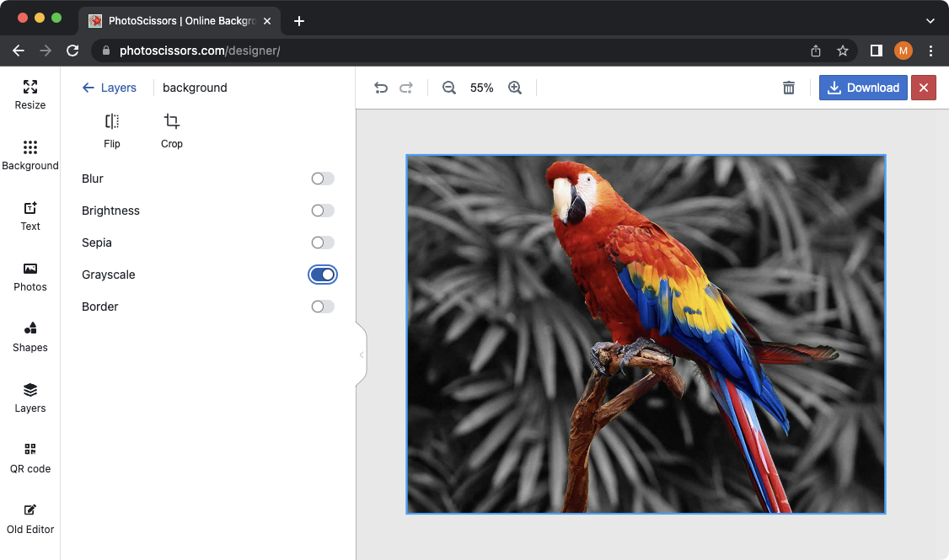Open the Resize tool in sidebar
This screenshot has width=949, height=560.
[30, 94]
